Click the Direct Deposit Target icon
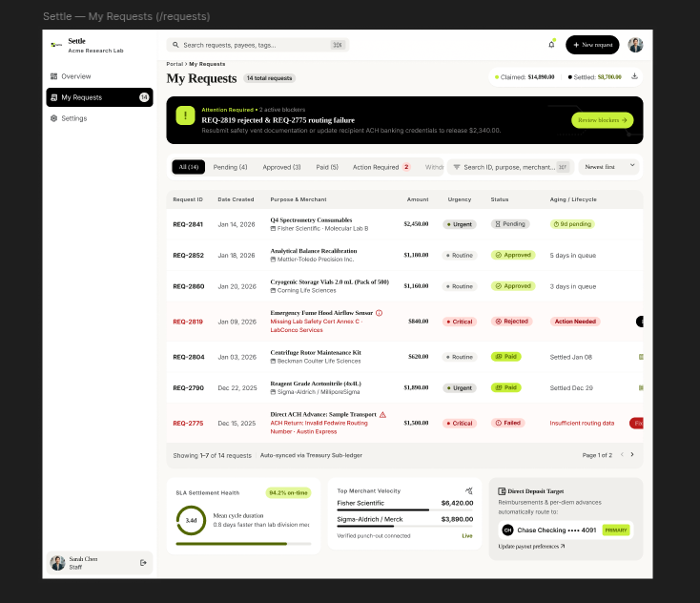 pyautogui.click(x=502, y=491)
